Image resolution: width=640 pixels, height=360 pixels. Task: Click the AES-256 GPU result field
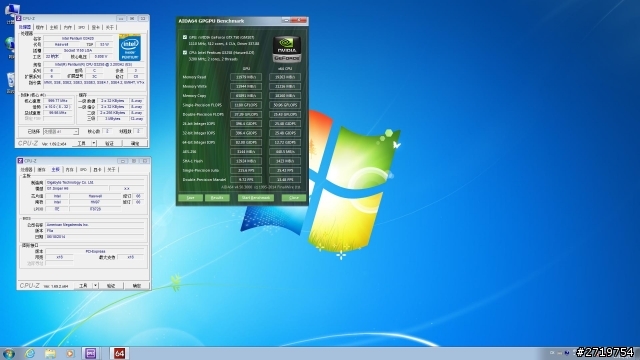[246, 152]
